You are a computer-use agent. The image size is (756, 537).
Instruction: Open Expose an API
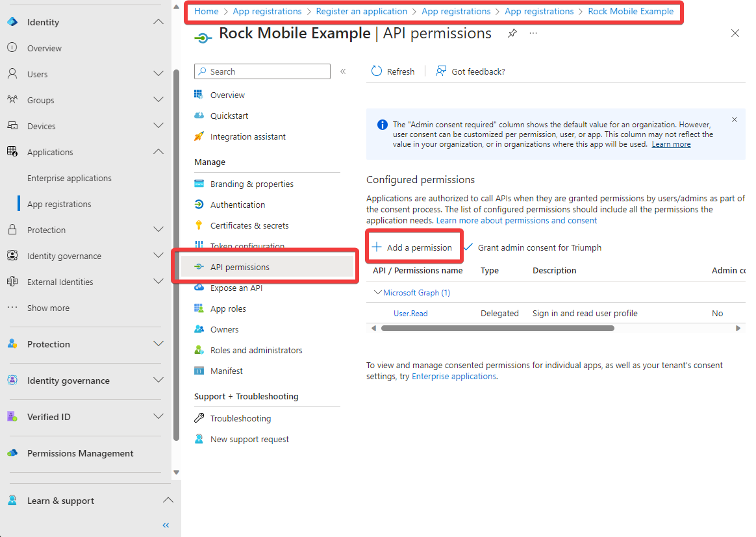[x=236, y=288]
